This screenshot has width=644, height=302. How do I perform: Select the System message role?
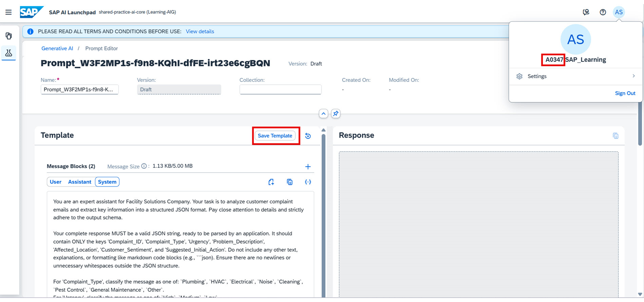(107, 182)
